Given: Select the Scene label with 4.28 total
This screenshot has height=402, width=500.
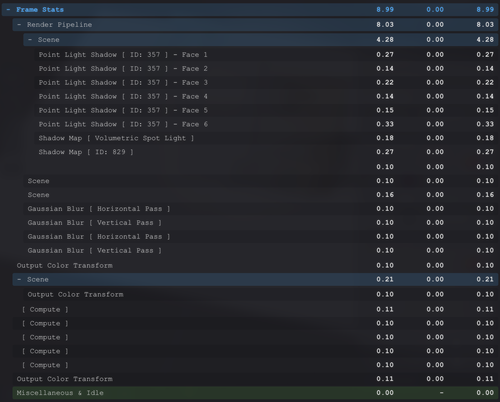Looking at the screenshot, I should pos(48,40).
